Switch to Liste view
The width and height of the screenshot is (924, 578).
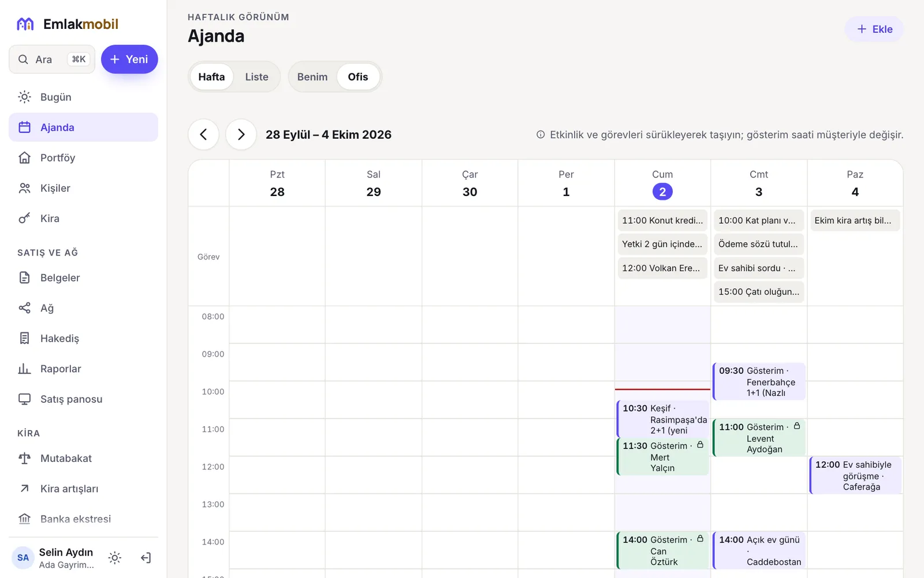[x=256, y=77]
